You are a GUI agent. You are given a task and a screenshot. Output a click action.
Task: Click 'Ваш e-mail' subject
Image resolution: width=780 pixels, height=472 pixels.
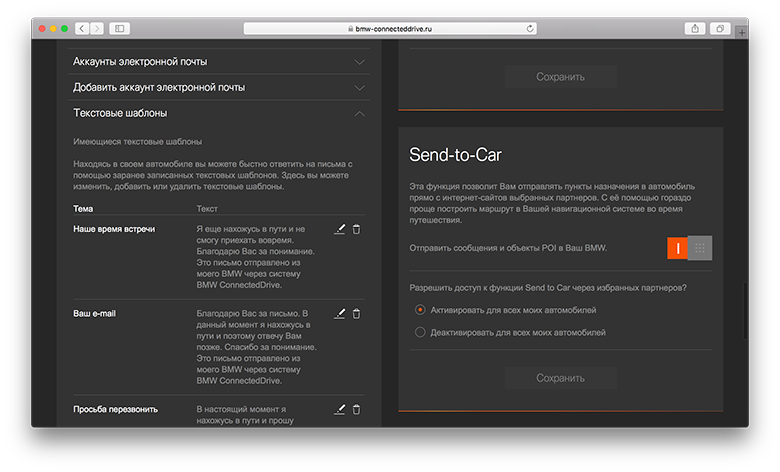click(95, 314)
